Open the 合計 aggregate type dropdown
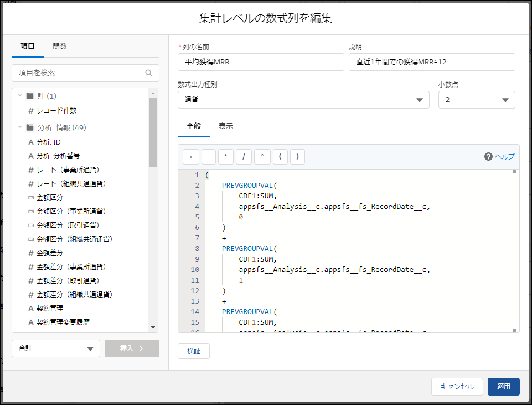Screen dimensions: 532x405 tap(55, 348)
